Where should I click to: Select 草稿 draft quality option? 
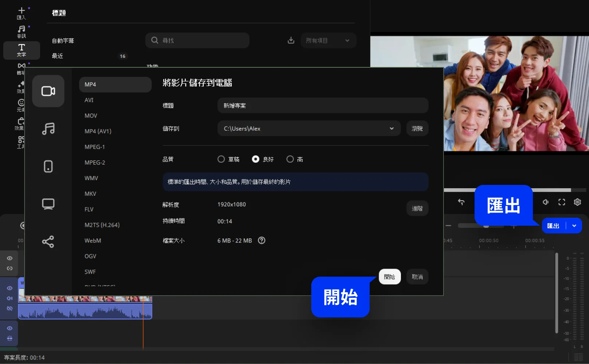221,159
